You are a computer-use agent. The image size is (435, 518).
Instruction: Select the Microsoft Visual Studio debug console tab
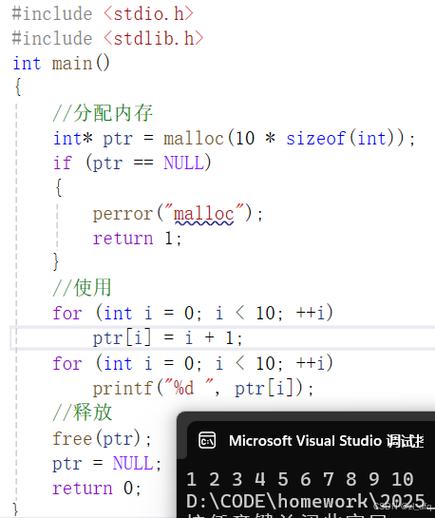[310, 441]
